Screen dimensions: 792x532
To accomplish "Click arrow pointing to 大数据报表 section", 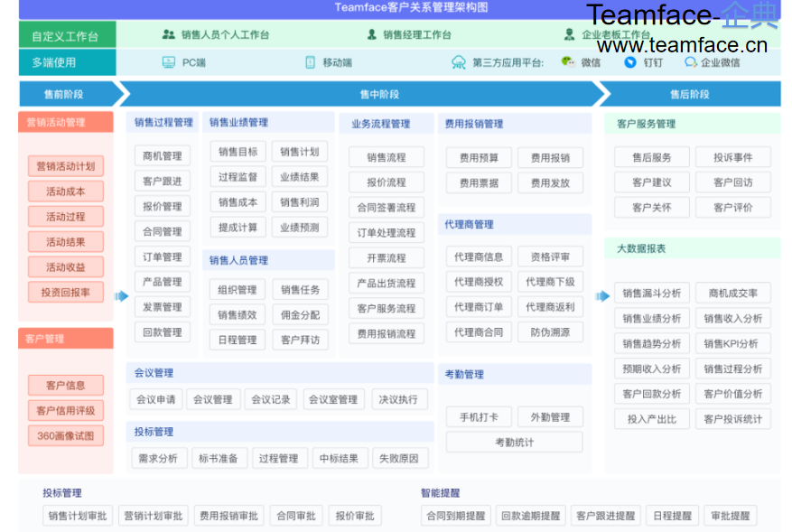I will [602, 295].
